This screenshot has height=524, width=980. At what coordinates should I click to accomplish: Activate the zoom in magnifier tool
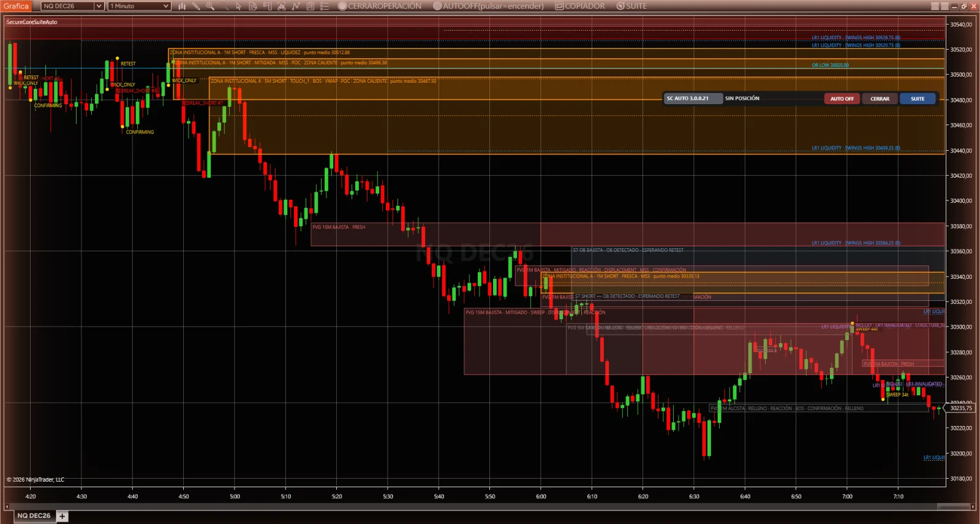click(x=210, y=6)
